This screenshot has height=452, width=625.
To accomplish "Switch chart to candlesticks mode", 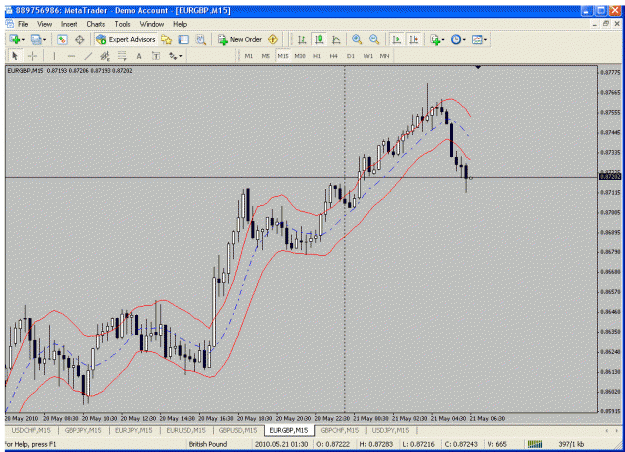I will tap(319, 39).
